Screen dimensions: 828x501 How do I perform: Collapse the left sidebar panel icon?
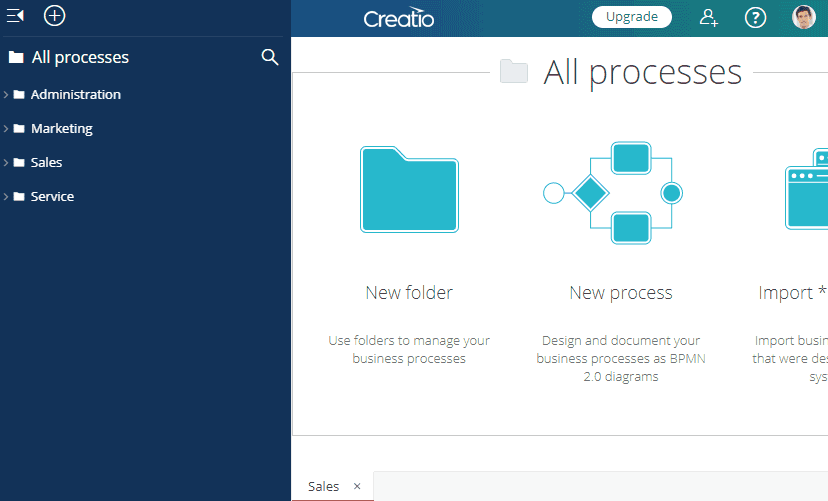tap(15, 16)
